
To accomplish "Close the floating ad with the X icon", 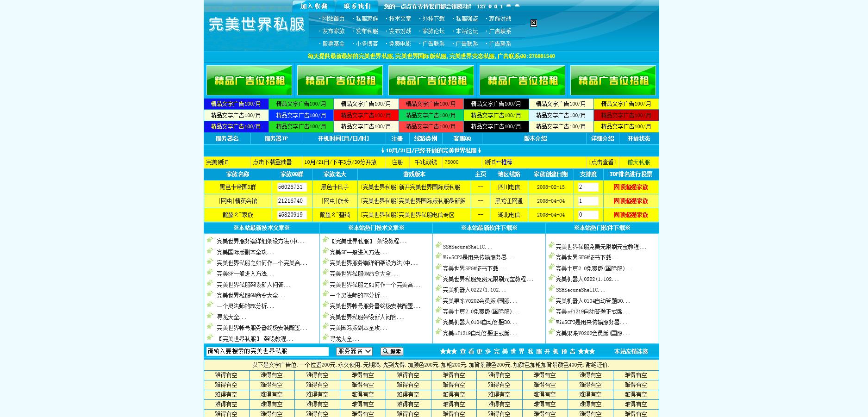I will pyautogui.click(x=533, y=23).
